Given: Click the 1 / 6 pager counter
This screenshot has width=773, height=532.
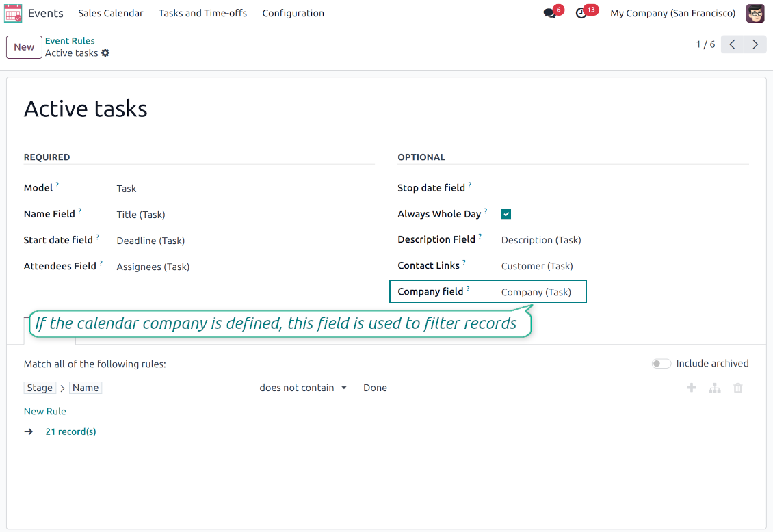Looking at the screenshot, I should [705, 44].
